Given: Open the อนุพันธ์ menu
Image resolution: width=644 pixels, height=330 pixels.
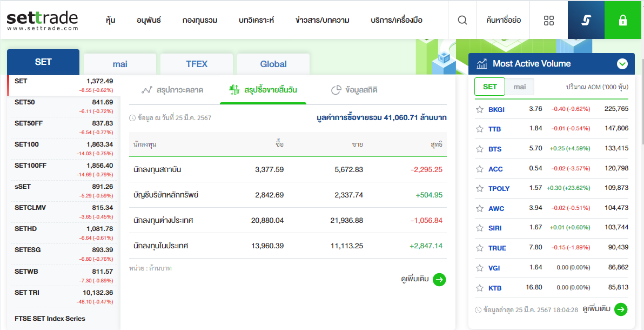Looking at the screenshot, I should coord(149,20).
